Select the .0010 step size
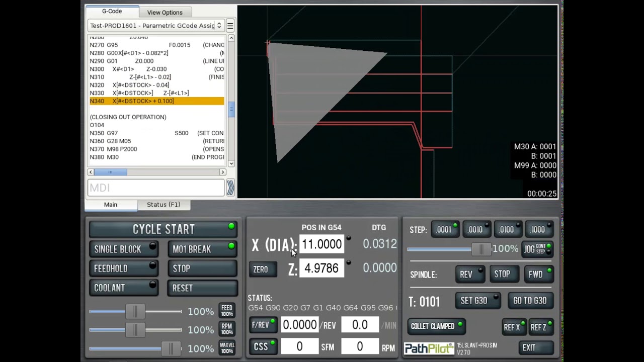The height and width of the screenshot is (362, 644). coord(477,229)
